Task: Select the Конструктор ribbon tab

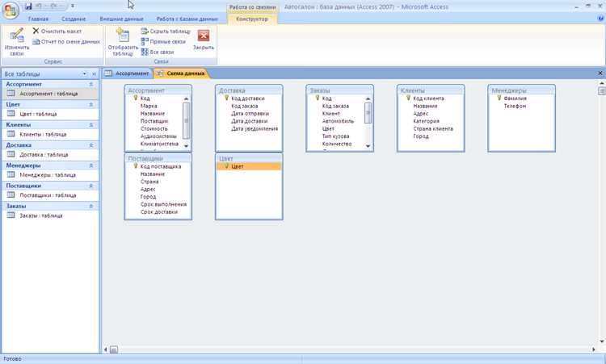Action: (252, 19)
